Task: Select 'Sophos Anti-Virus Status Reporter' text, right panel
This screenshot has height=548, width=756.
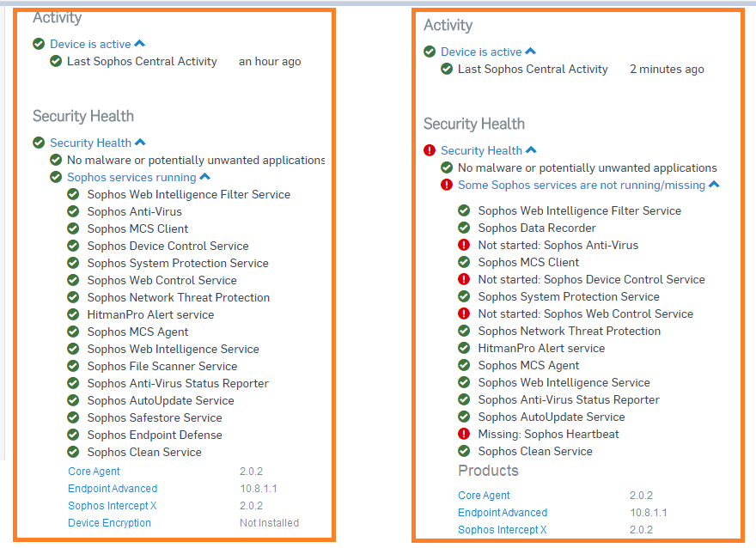Action: click(x=569, y=399)
